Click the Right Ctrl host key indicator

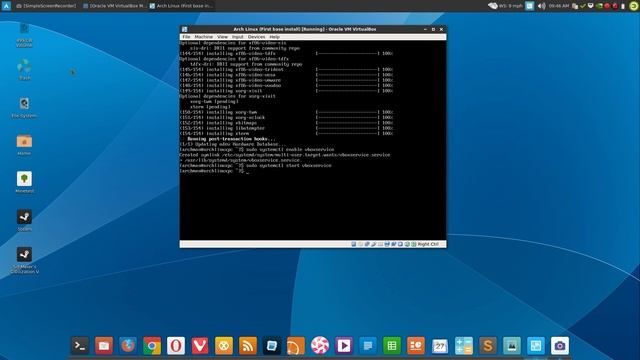coord(428,244)
